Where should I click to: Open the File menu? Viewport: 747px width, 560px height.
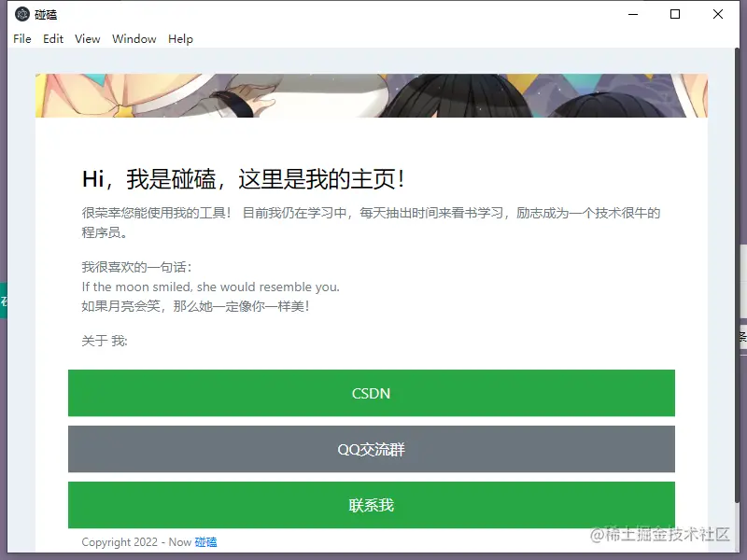tap(21, 38)
